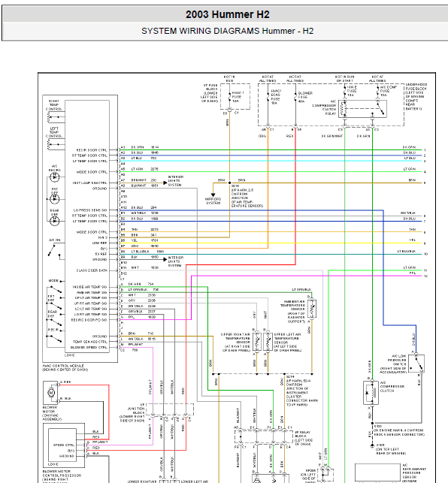The height and width of the screenshot is (483, 448).
Task: Click the front defrost indicator LED symbol
Action: 55,199
